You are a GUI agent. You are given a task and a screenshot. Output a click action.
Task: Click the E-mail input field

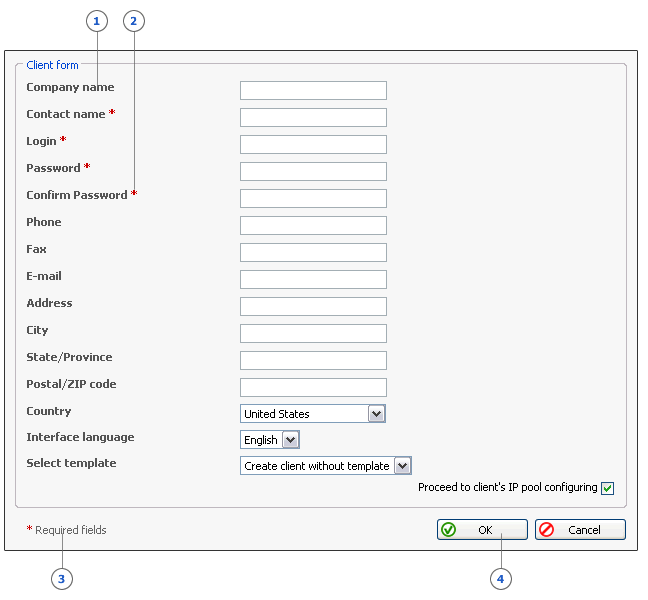coord(313,280)
